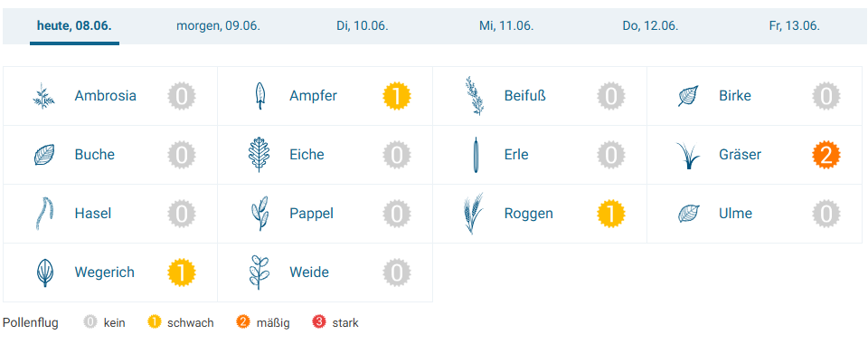Image resolution: width=868 pixels, height=354 pixels.
Task: Click the Pappel pollen name
Action: point(312,214)
